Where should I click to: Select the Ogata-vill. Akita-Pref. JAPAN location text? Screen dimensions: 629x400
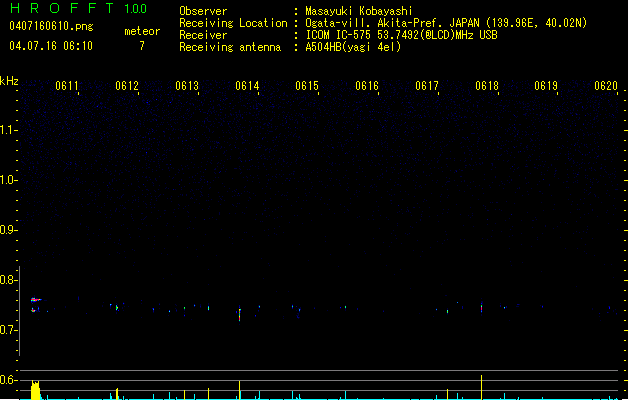446,23
